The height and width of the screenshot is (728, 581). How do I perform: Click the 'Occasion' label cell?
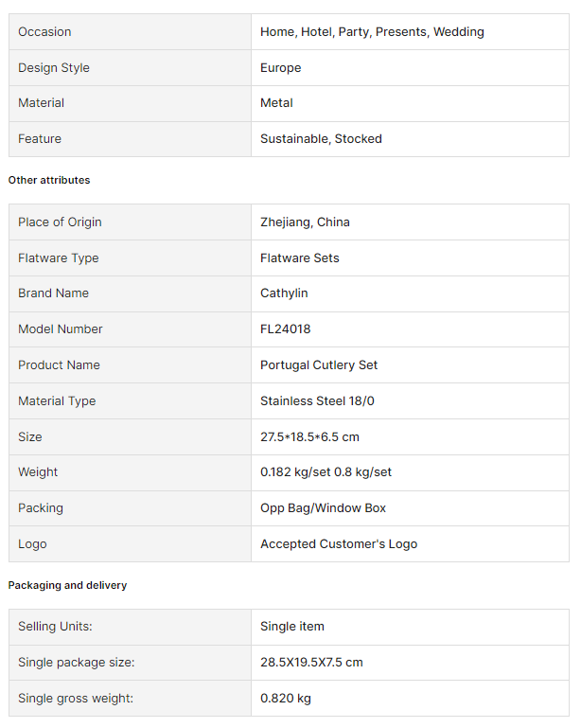[x=44, y=32]
